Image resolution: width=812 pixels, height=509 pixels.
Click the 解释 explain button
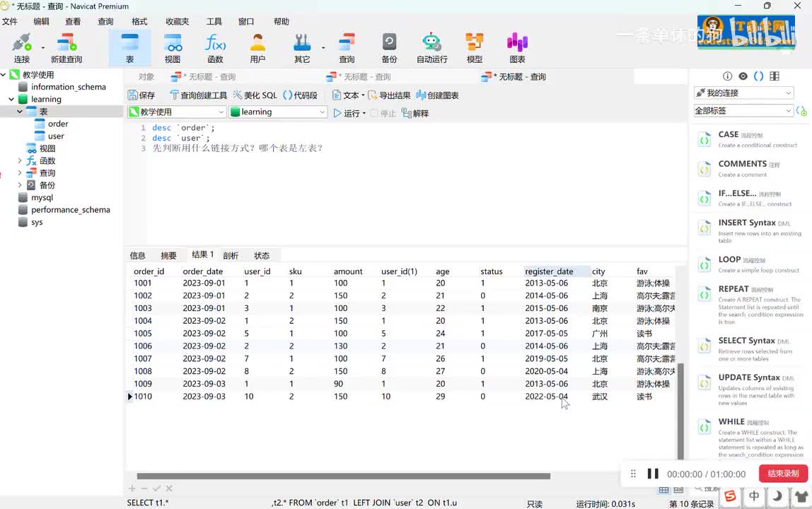click(415, 113)
